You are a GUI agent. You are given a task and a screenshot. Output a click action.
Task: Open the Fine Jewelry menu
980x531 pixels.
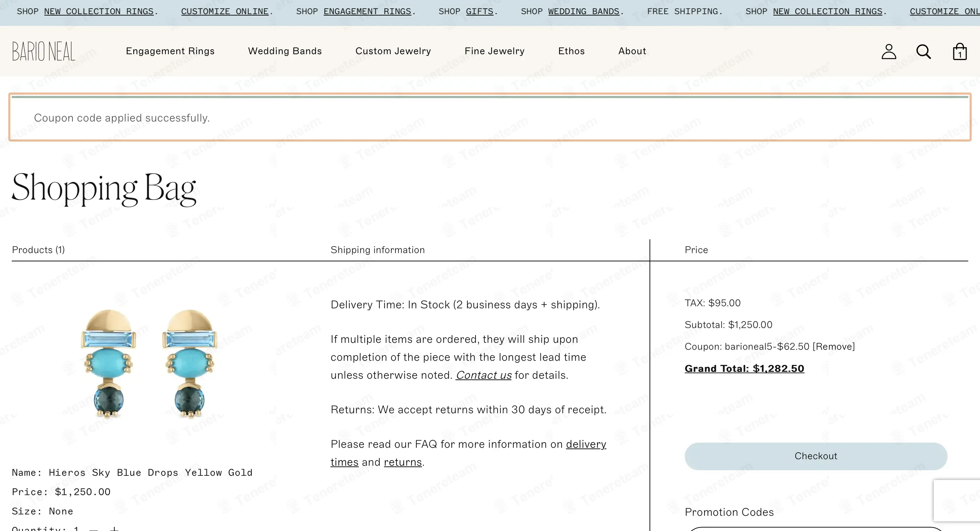pyautogui.click(x=494, y=51)
